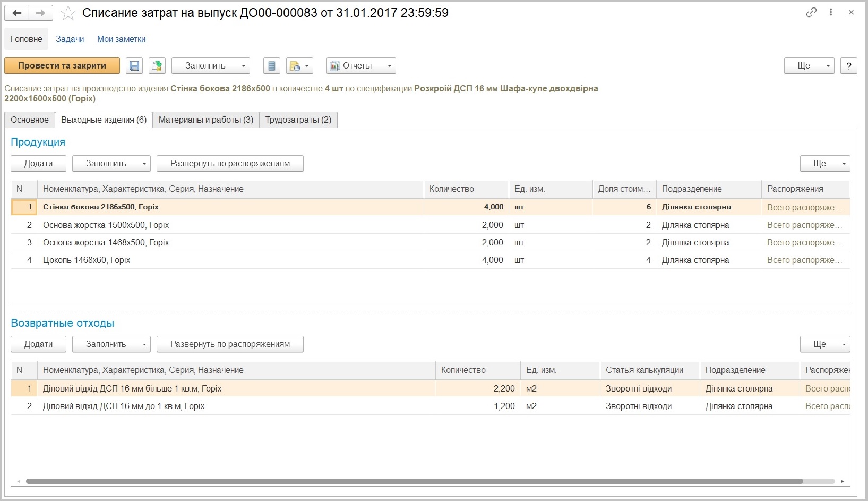This screenshot has height=501, width=868.
Task: Click Развернуть по распоряжениям in Возвратные отходы
Action: coord(230,344)
